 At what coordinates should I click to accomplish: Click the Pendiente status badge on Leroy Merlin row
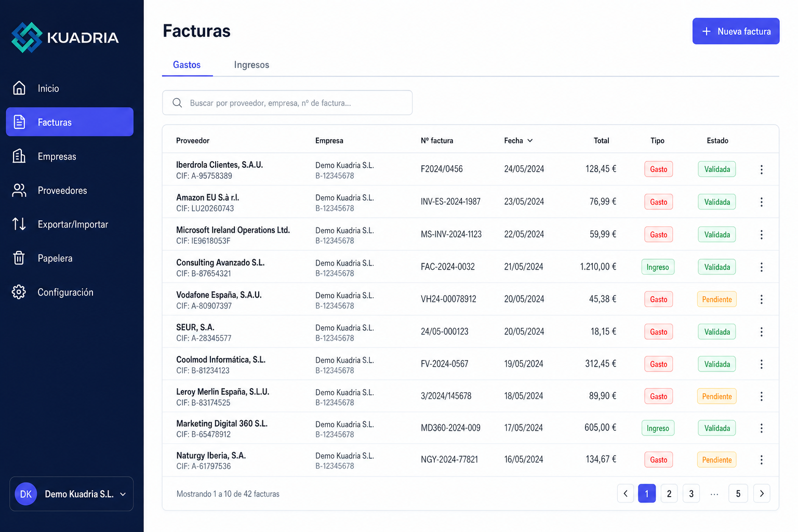pos(716,396)
